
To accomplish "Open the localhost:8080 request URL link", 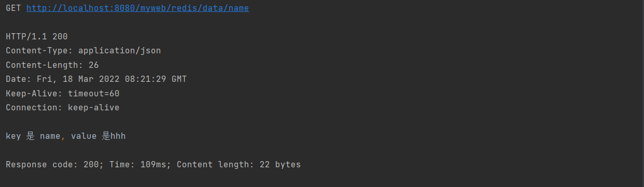I will 138,8.
